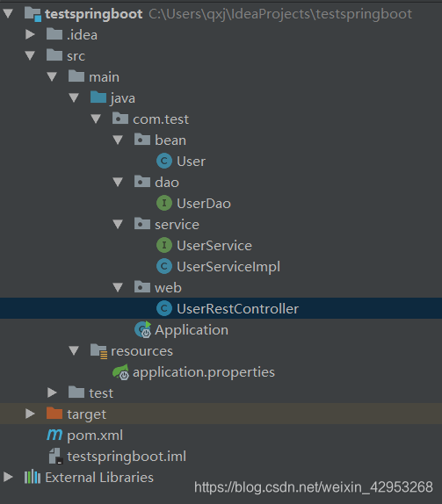The width and height of the screenshot is (442, 504).
Task: Select the UserRestController file name
Action: tap(238, 308)
